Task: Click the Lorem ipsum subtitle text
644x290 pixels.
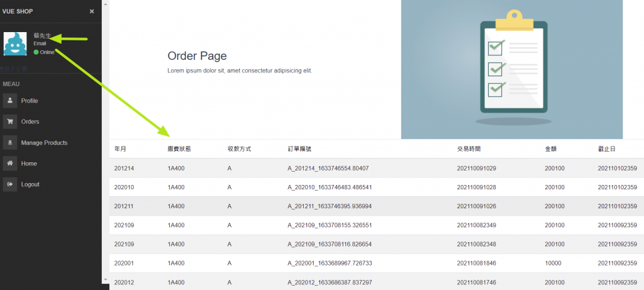Action: coord(240,70)
